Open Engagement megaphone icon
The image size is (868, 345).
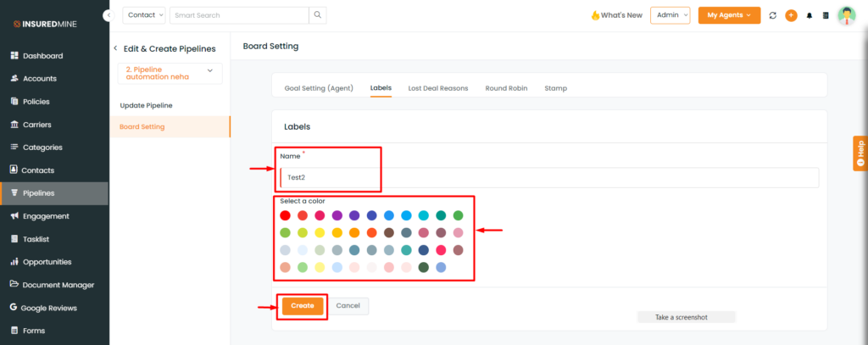point(14,216)
